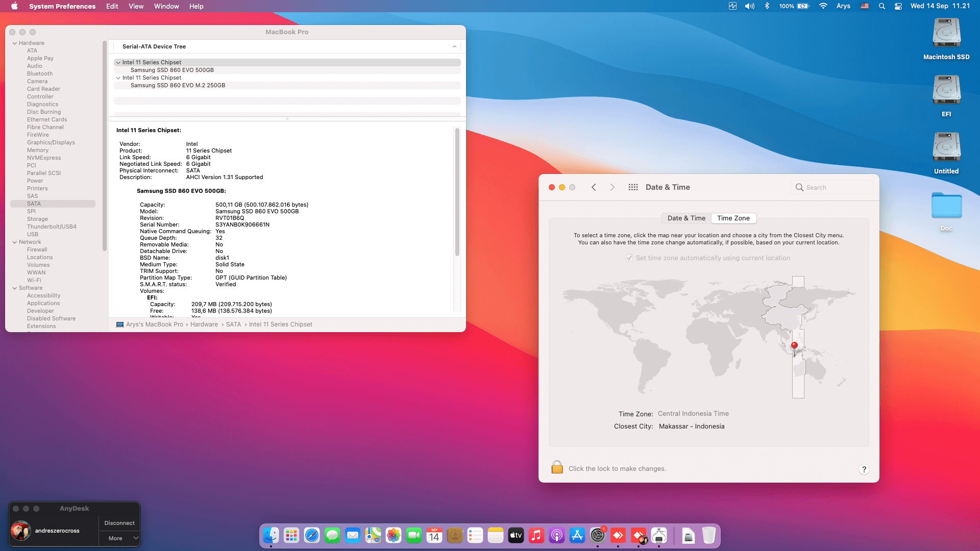The width and height of the screenshot is (980, 551).
Task: Click the volume icon in the menu bar
Action: [749, 6]
